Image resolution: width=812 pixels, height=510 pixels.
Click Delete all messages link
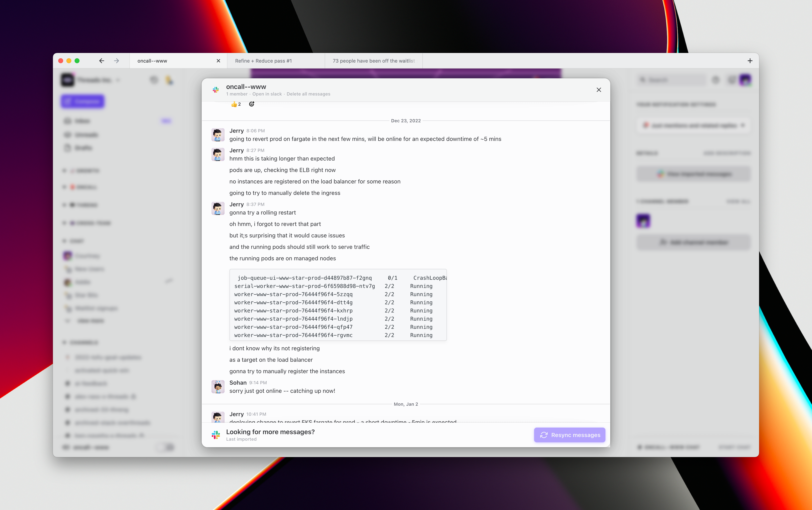pyautogui.click(x=308, y=94)
